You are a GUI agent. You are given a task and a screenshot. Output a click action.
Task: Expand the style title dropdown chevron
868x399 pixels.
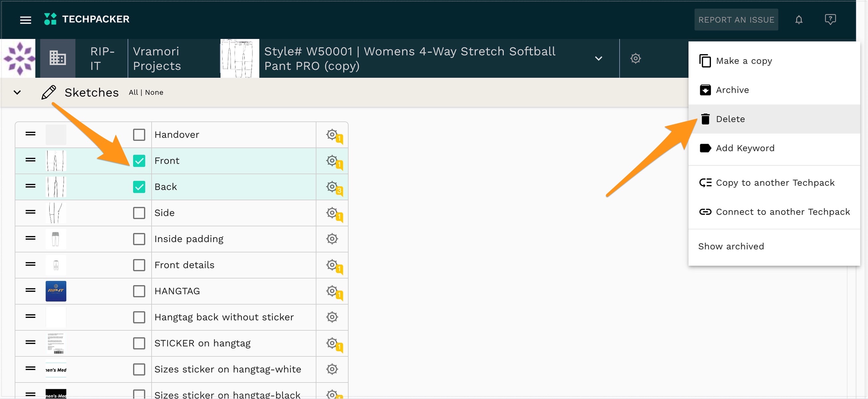[598, 58]
